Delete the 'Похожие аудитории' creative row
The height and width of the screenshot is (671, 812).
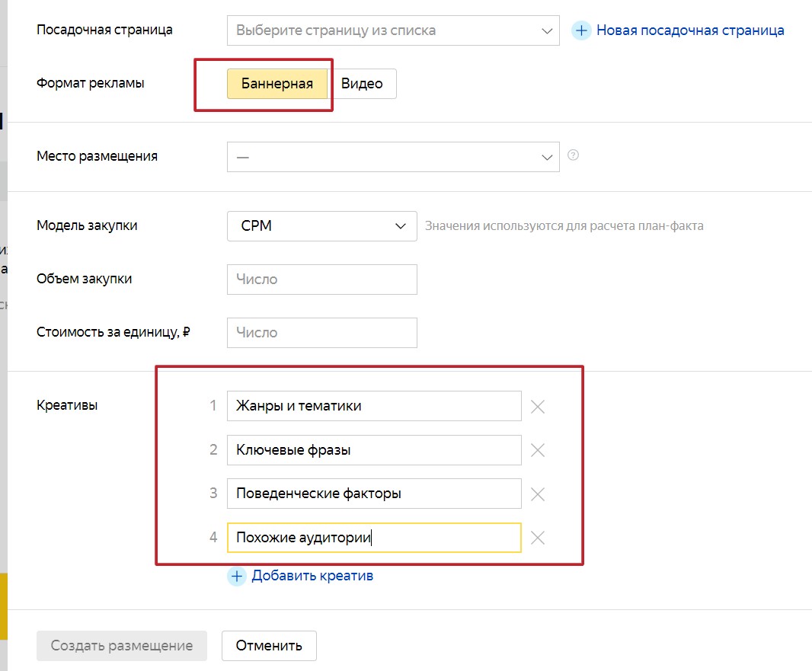pyautogui.click(x=537, y=538)
